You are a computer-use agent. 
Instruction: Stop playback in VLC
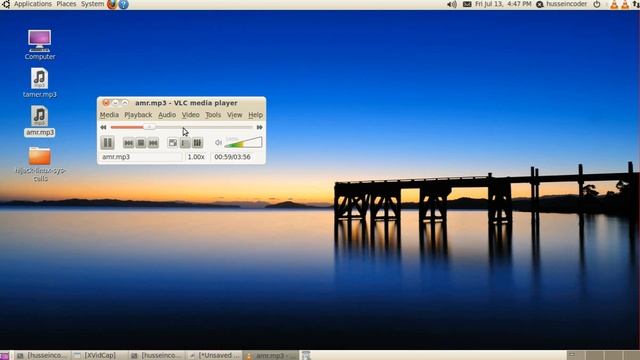click(141, 143)
